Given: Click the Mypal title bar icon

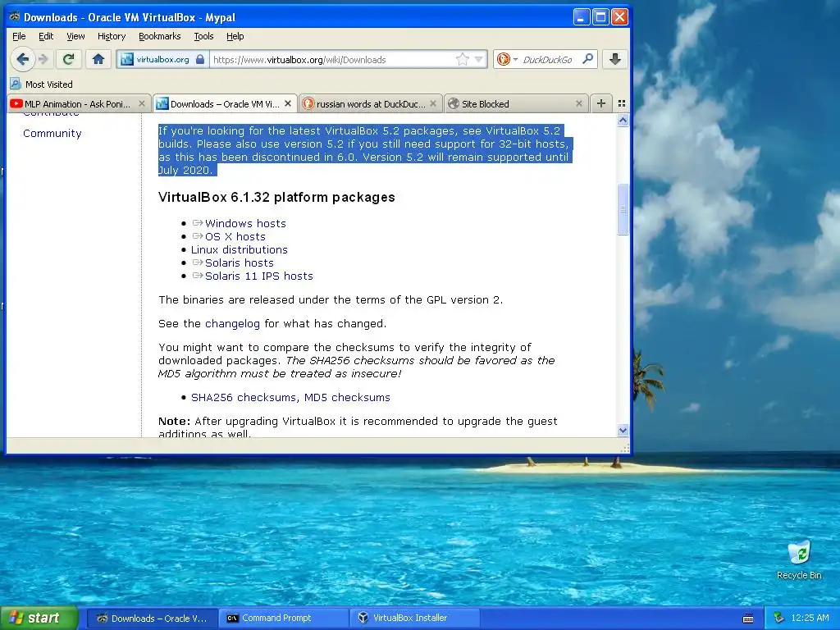Looking at the screenshot, I should tap(15, 16).
